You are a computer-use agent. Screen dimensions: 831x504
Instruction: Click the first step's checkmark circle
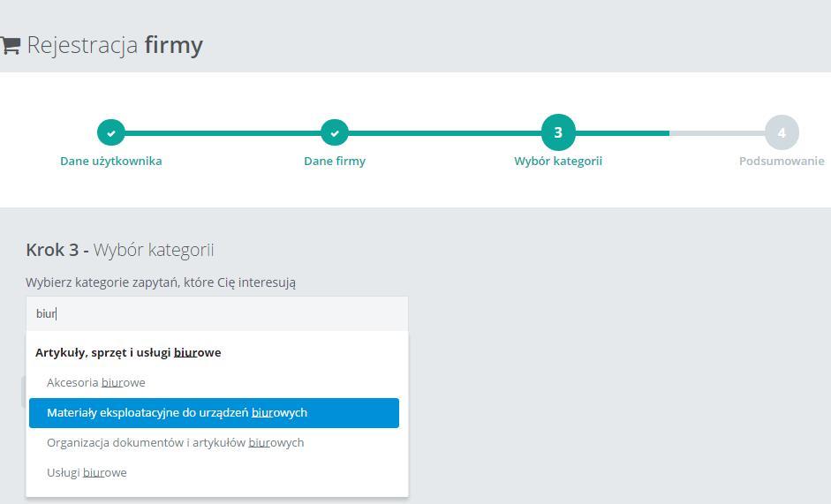coord(110,132)
